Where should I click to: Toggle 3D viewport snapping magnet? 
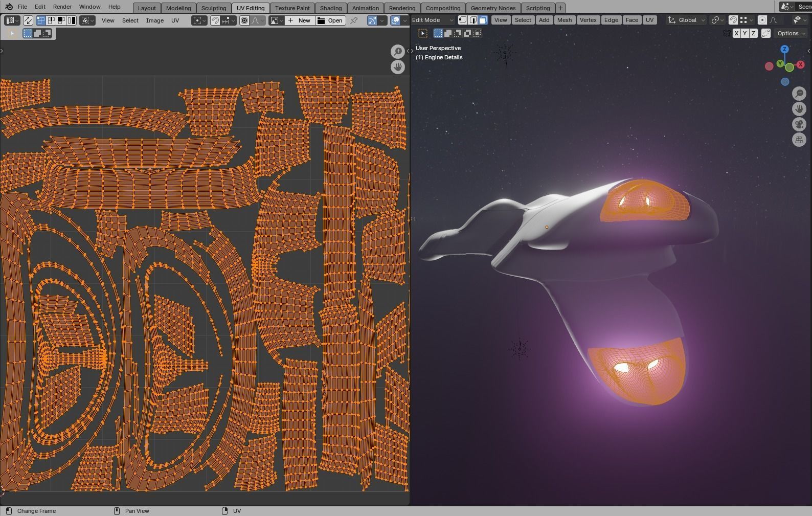point(733,20)
